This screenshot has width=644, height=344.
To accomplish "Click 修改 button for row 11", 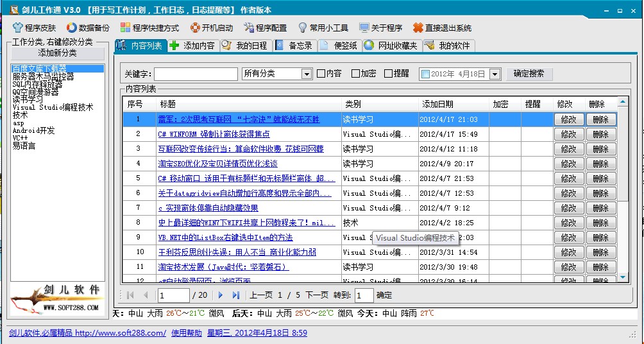I will [x=569, y=268].
